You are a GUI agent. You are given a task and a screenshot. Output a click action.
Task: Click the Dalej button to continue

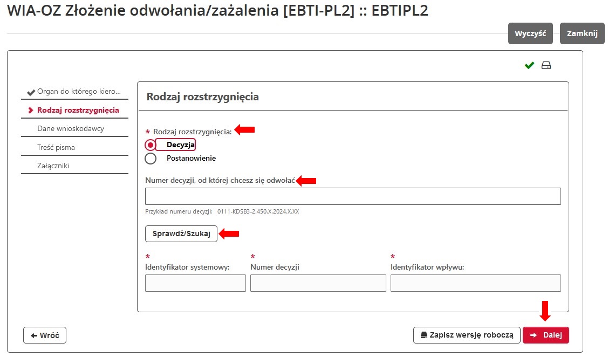click(x=546, y=335)
